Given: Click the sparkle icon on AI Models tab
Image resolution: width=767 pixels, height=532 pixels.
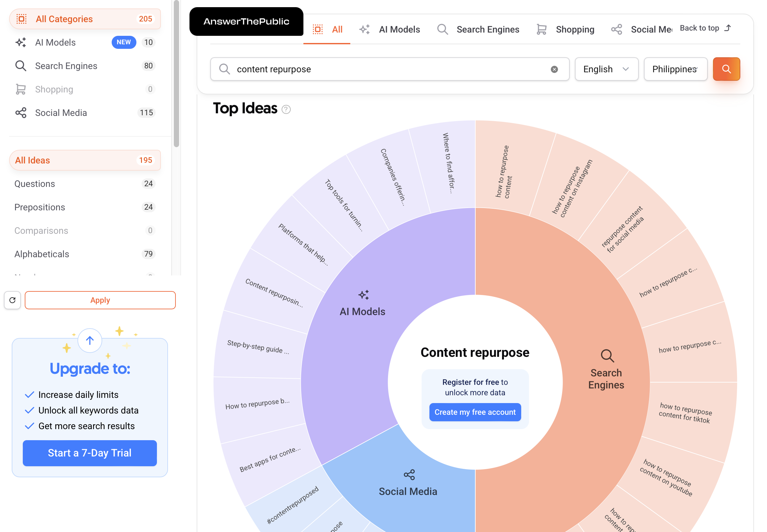Looking at the screenshot, I should click(364, 29).
